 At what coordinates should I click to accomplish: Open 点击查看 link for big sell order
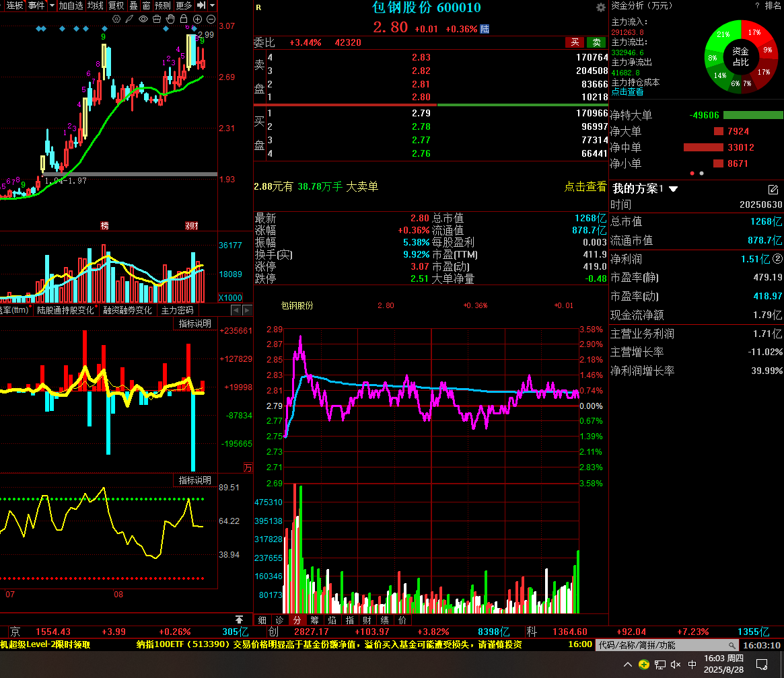coord(585,187)
